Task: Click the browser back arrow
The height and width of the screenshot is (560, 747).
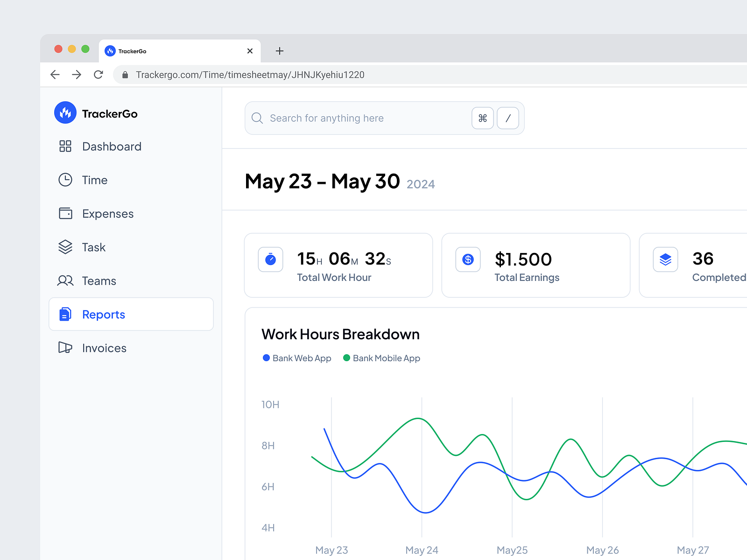Action: point(55,75)
